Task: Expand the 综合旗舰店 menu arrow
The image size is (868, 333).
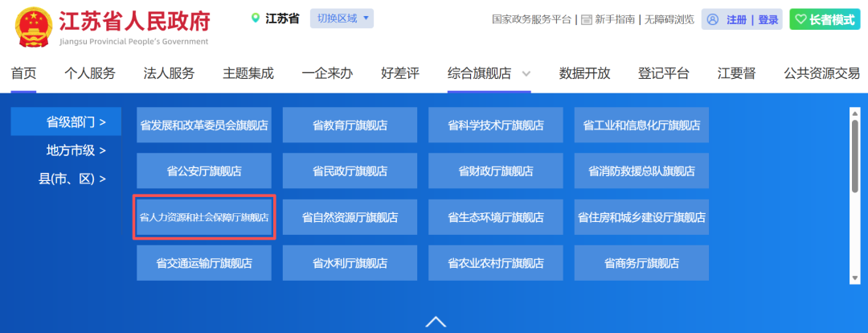Action: click(x=526, y=73)
